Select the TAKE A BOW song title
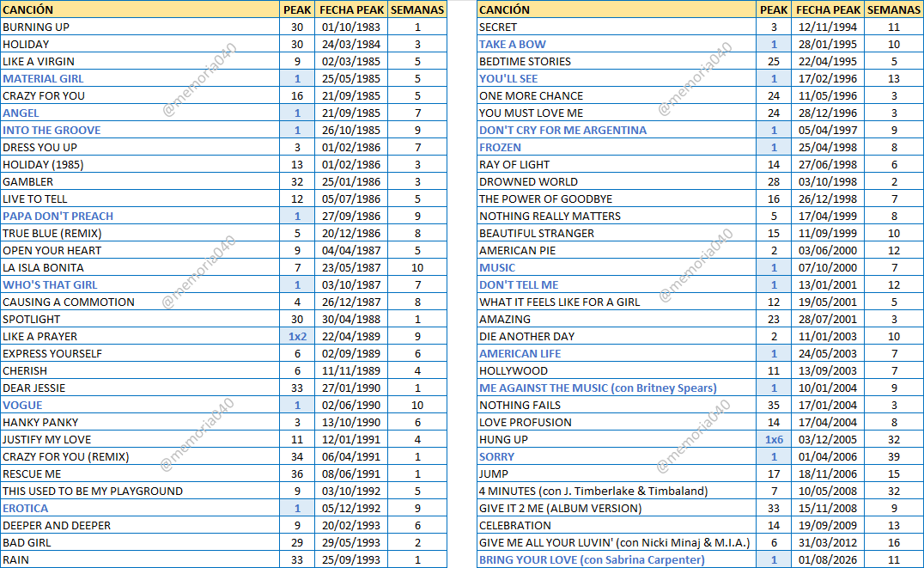924x568 pixels. 512,44
